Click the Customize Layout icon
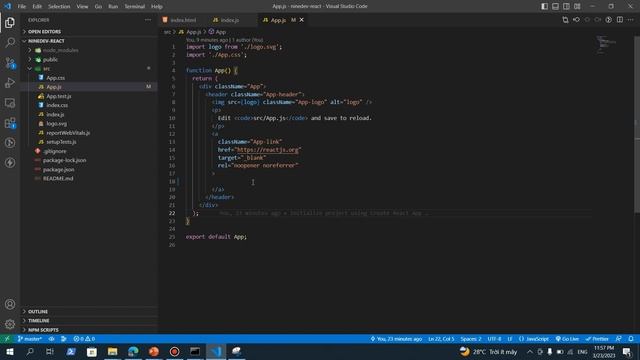 [577, 6]
